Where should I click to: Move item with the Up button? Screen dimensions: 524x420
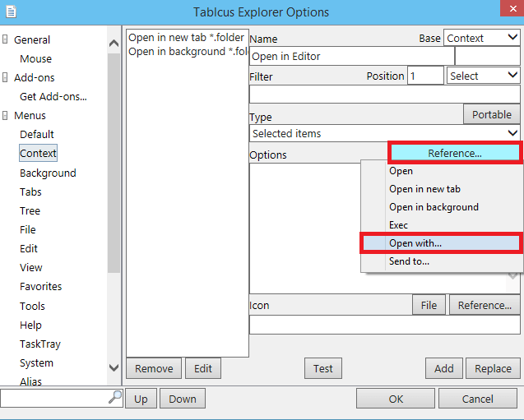click(x=141, y=399)
